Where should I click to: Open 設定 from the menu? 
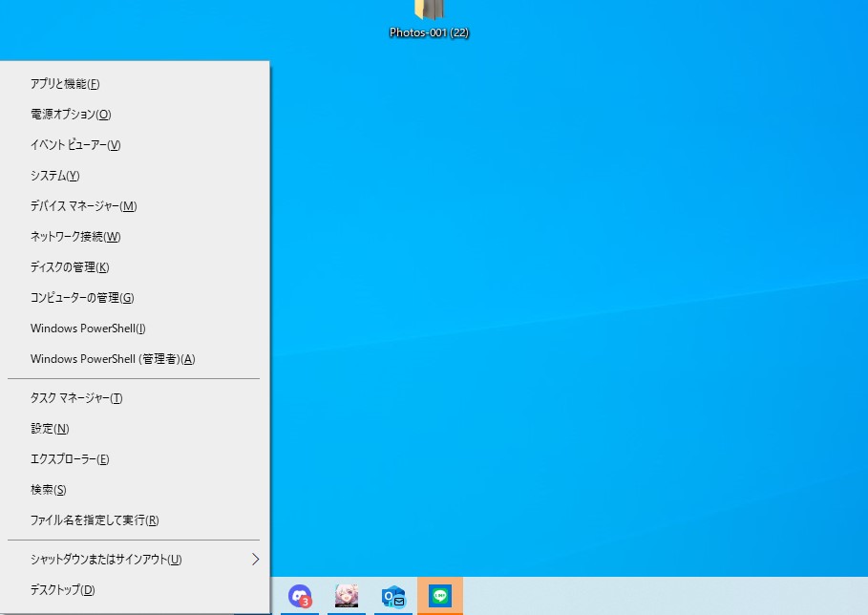[50, 429]
